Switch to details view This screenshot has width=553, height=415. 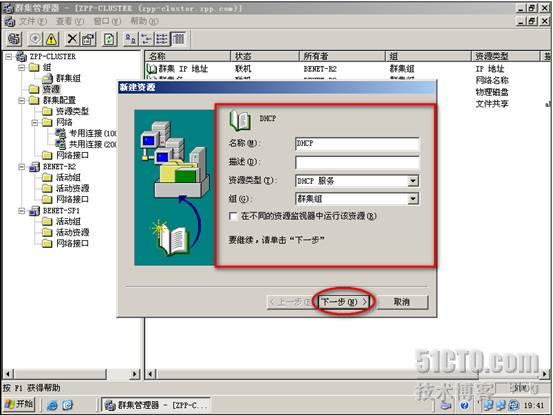point(178,39)
